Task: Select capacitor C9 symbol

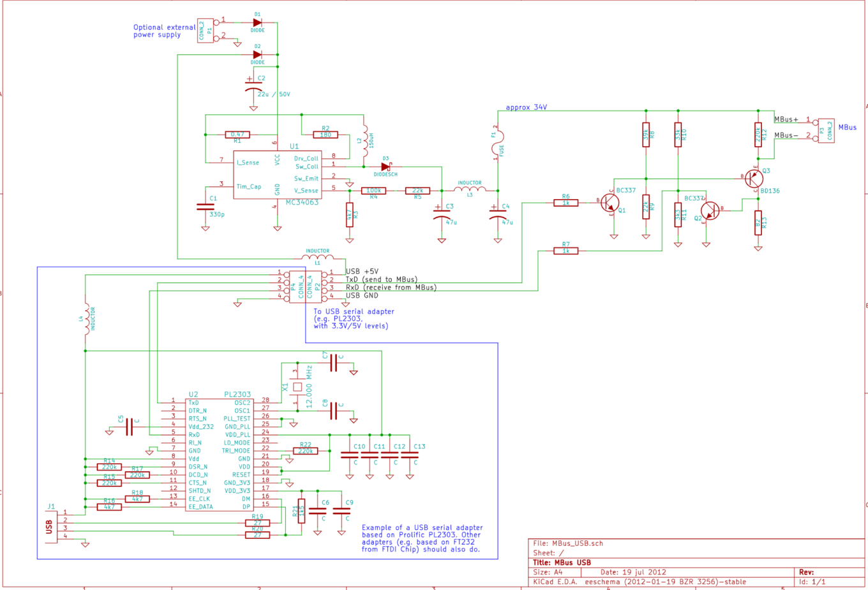Action: click(x=342, y=511)
